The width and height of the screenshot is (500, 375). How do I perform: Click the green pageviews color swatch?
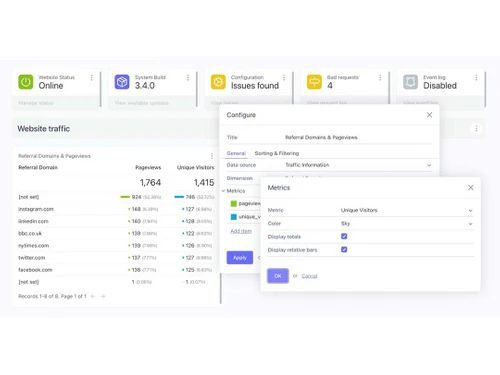click(234, 203)
